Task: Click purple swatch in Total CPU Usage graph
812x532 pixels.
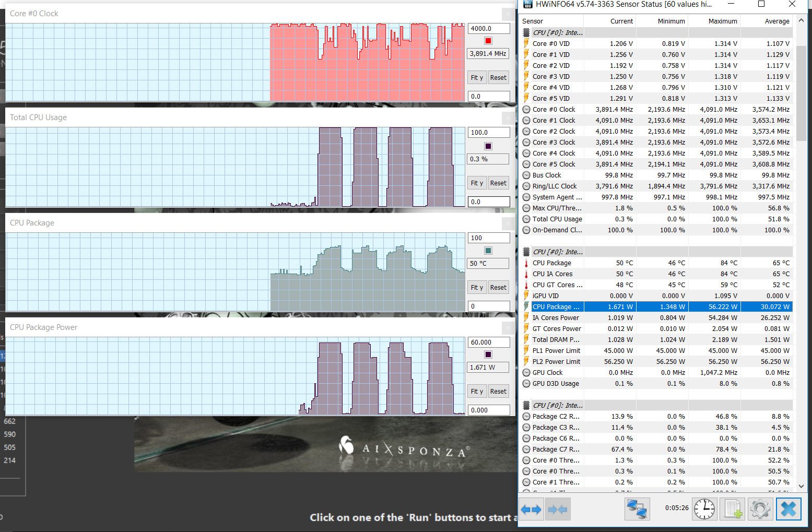Action: click(x=488, y=146)
